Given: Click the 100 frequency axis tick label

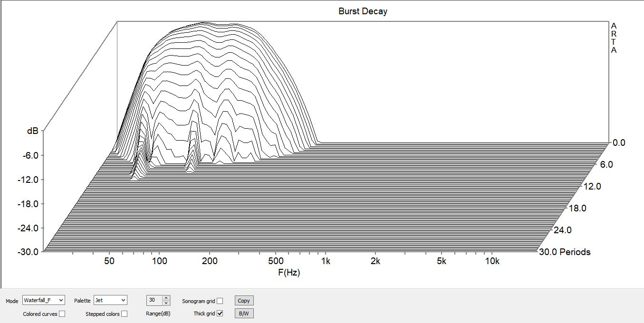Looking at the screenshot, I should pyautogui.click(x=159, y=261).
